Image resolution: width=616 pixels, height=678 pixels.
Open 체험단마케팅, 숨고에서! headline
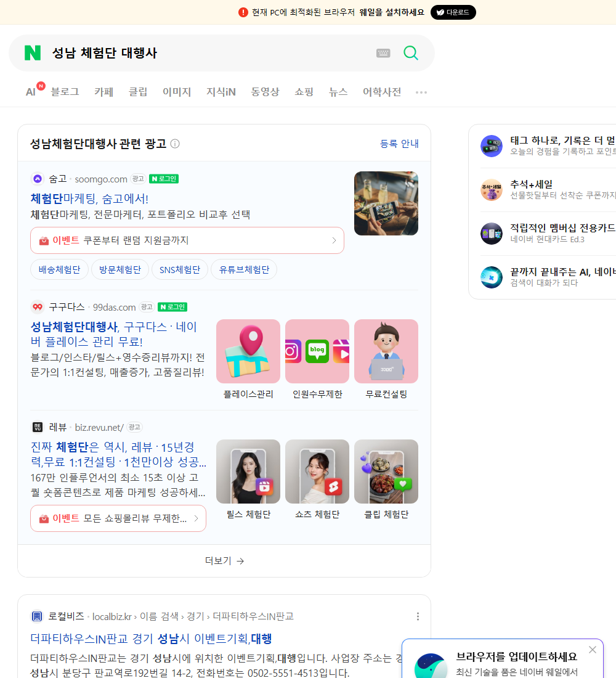[x=89, y=198]
